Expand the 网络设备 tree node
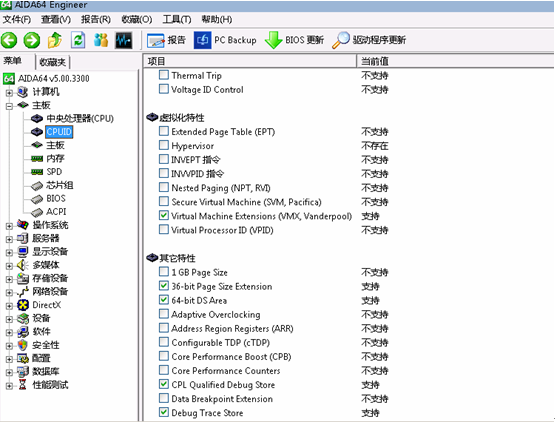Viewport: 555px width, 422px height. [9, 293]
